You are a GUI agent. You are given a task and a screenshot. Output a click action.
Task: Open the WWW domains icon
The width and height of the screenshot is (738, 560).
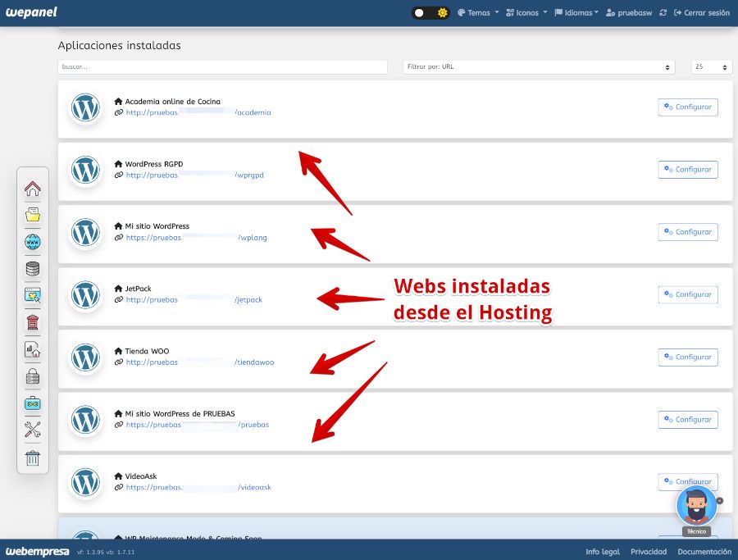32,241
